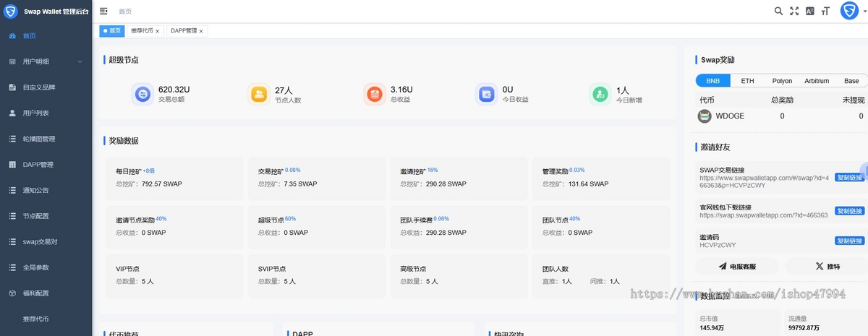Open the search magnifier icon in header
The width and height of the screenshot is (868, 336).
(x=778, y=11)
